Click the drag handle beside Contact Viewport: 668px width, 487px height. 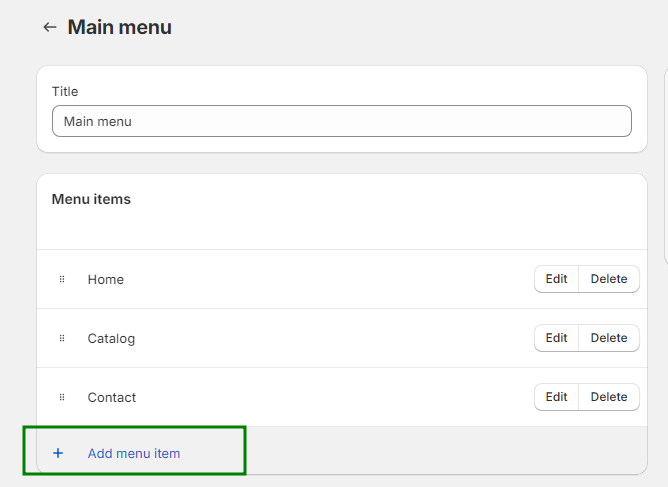[62, 397]
